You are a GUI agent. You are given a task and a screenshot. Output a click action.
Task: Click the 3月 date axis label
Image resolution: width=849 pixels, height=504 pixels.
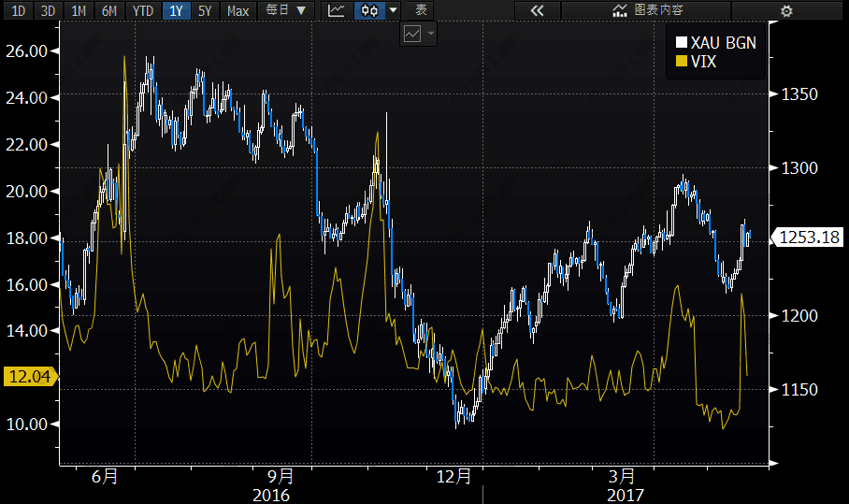(622, 476)
